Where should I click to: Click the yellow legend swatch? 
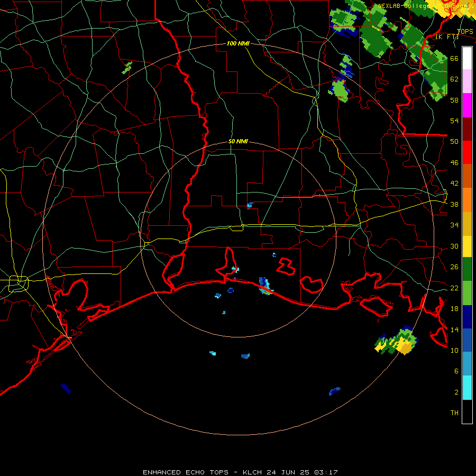(467, 246)
